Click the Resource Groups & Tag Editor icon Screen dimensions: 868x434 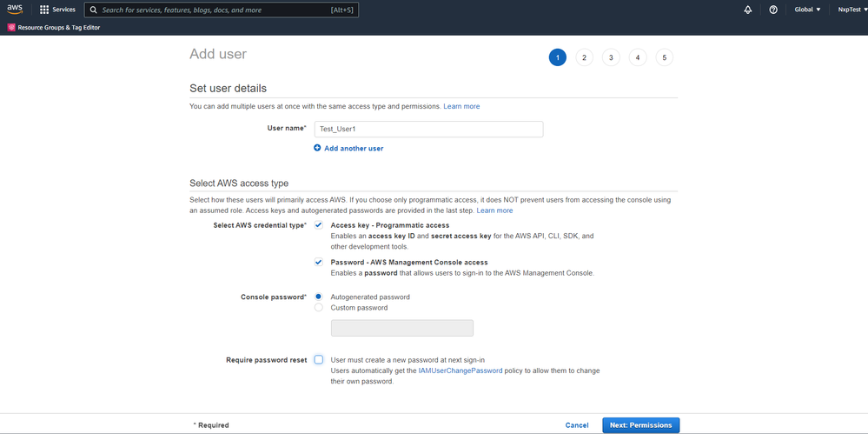(11, 27)
